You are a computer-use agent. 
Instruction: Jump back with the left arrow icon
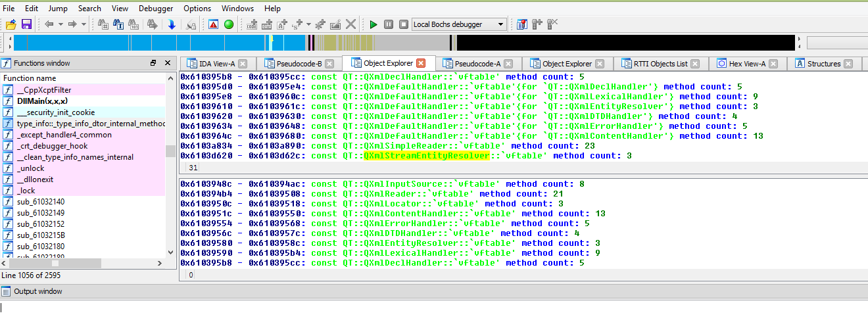tap(49, 24)
